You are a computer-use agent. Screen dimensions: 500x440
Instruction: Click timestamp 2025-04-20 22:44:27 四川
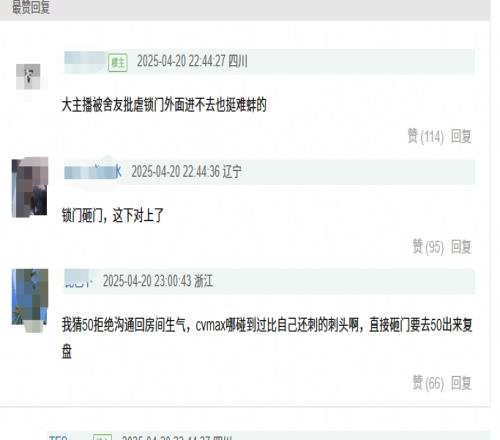(x=192, y=61)
